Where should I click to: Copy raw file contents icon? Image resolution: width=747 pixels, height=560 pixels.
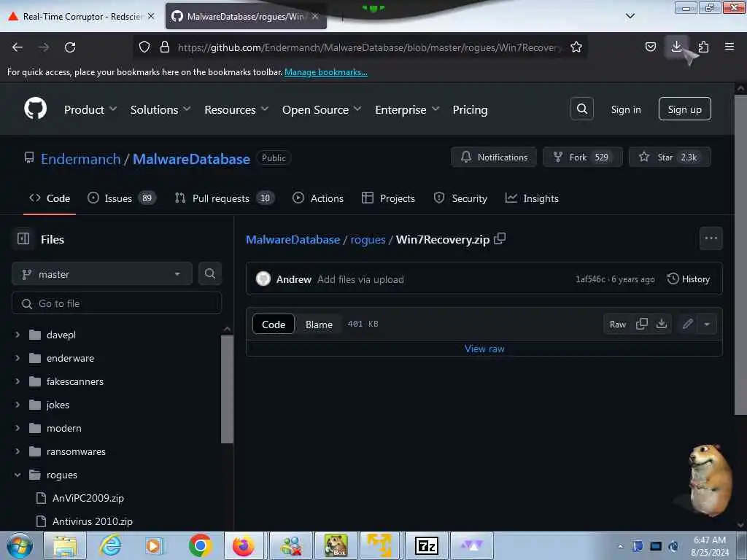[642, 324]
